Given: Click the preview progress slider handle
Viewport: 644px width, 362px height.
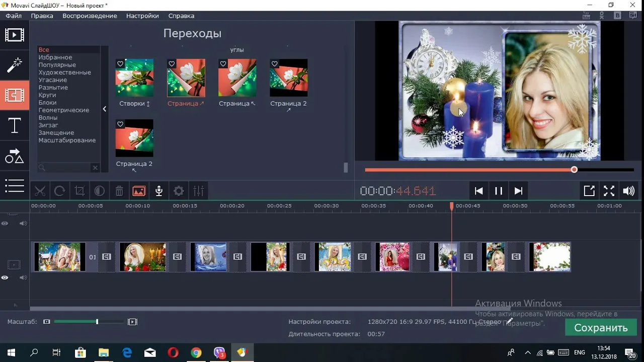Looking at the screenshot, I should 574,170.
